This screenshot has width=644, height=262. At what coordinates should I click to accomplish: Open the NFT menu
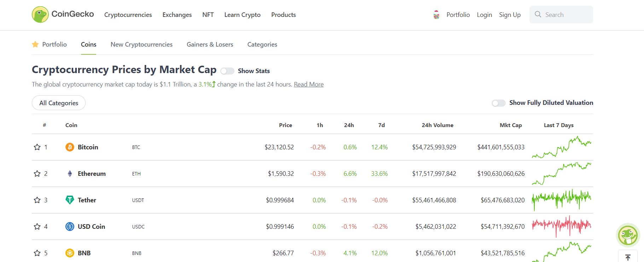(208, 15)
